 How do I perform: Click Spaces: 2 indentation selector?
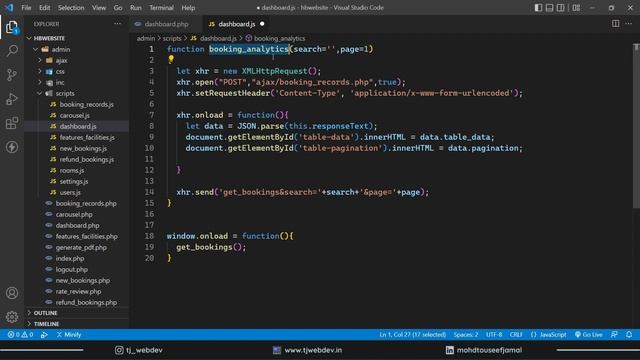coord(466,335)
